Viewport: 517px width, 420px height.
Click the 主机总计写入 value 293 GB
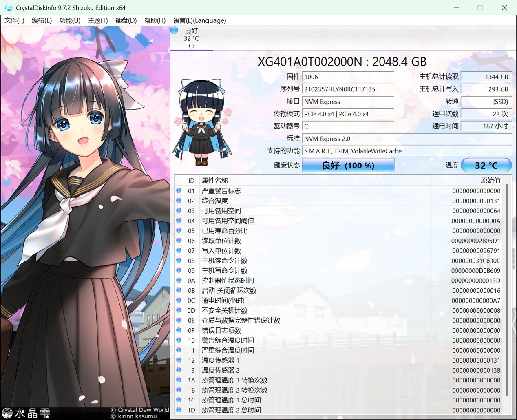tap(486, 89)
